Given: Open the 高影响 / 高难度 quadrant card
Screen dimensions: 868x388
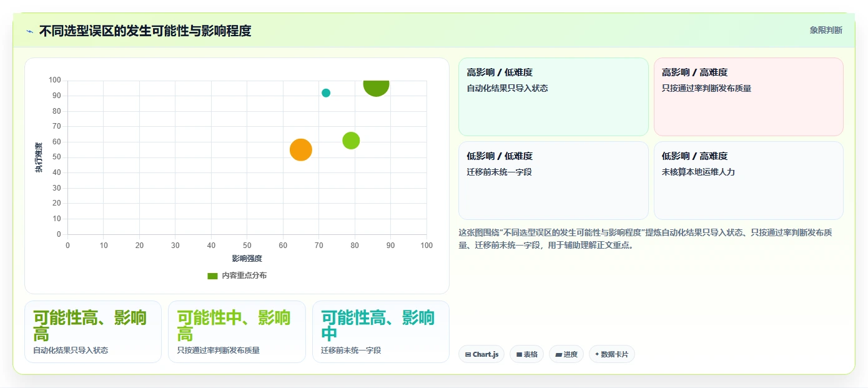Looking at the screenshot, I should [x=748, y=97].
